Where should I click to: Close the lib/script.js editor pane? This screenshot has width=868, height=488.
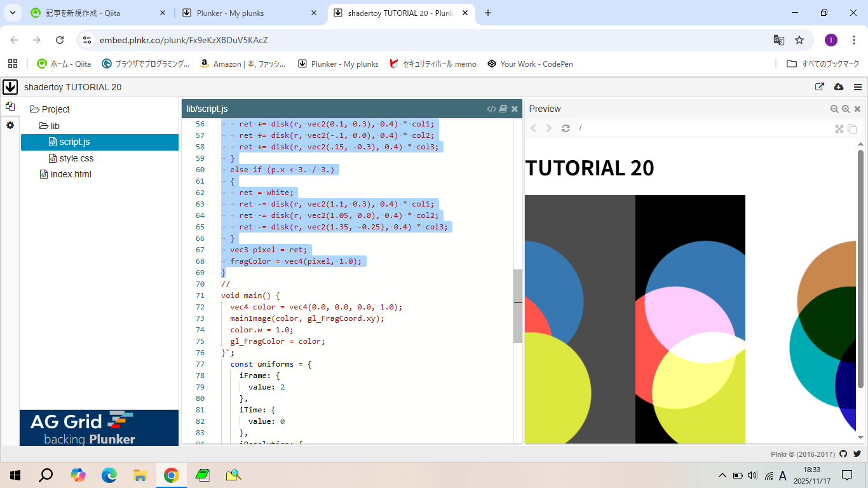point(515,109)
